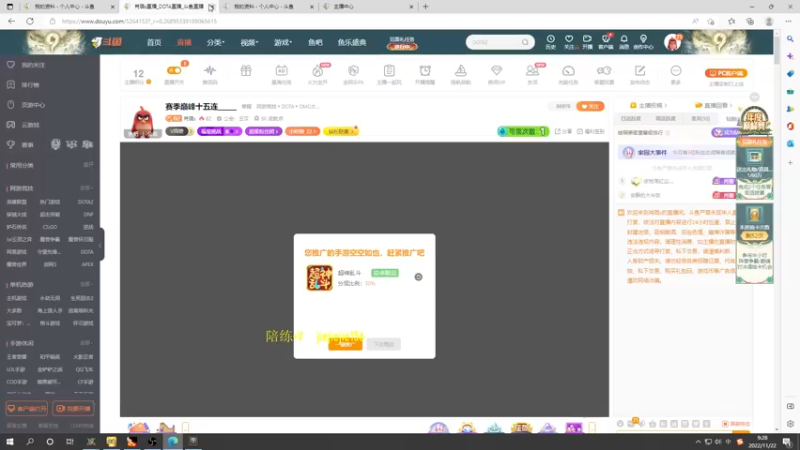Click the 超神乱斗 game icon in popup

(x=319, y=278)
